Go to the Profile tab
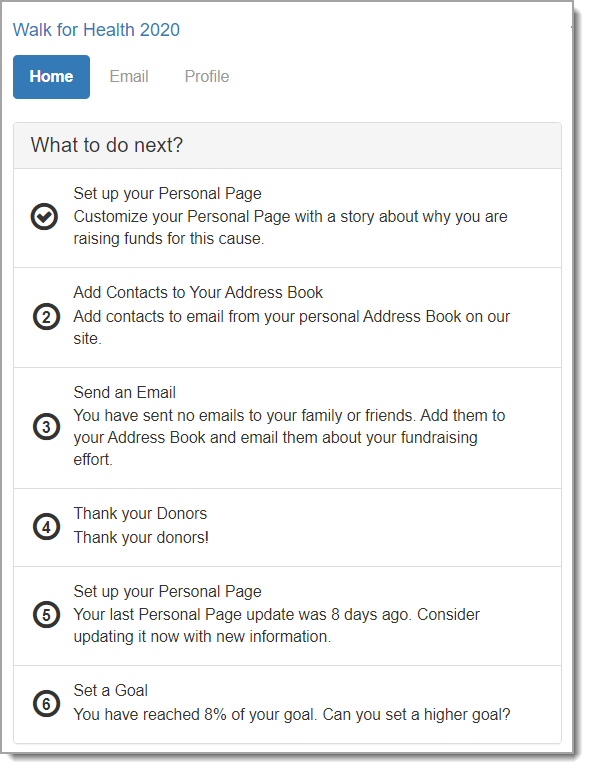 point(207,77)
